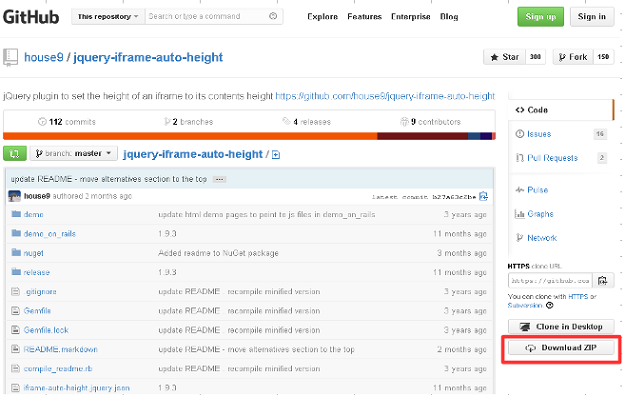Click the clone help question mark icon
The height and width of the screenshot is (397, 625).
click(550, 306)
